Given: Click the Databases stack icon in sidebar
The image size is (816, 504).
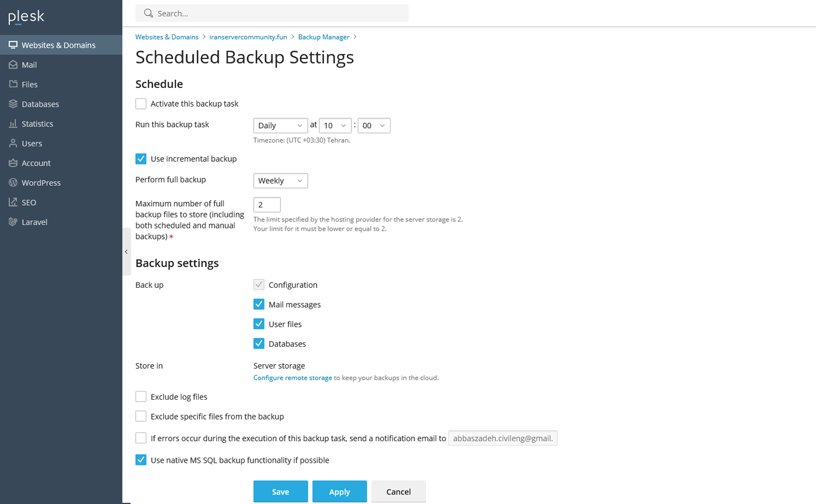Looking at the screenshot, I should tap(13, 104).
